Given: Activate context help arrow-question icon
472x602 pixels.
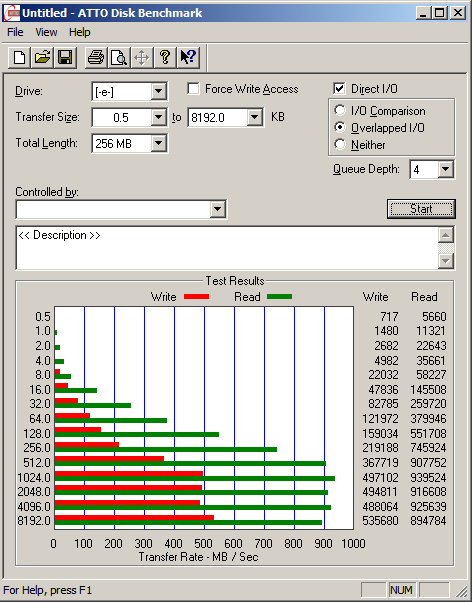Looking at the screenshot, I should point(188,58).
